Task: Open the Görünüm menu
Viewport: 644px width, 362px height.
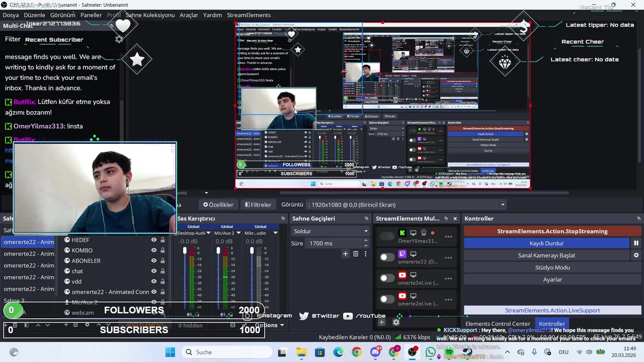Action: tap(62, 15)
